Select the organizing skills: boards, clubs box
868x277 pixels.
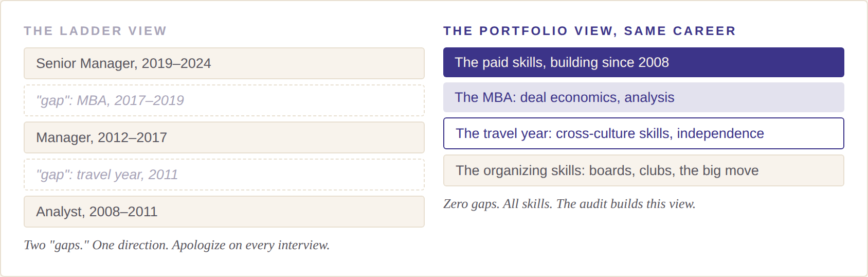click(644, 170)
